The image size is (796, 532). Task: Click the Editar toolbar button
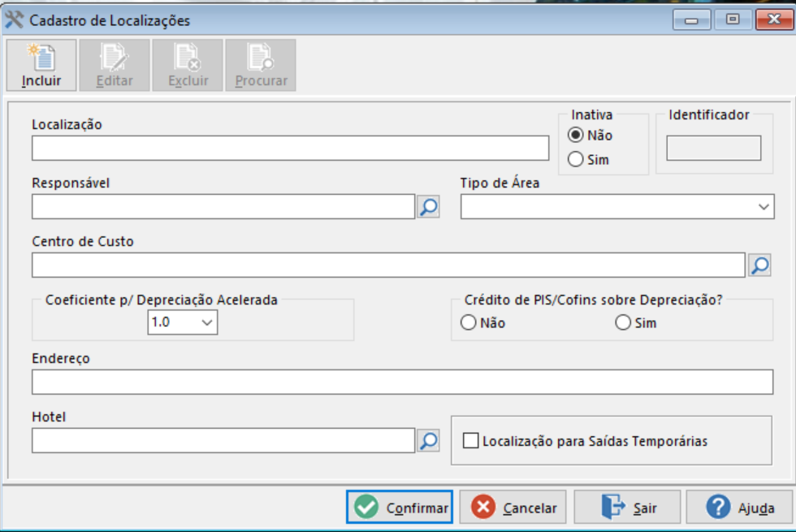115,66
